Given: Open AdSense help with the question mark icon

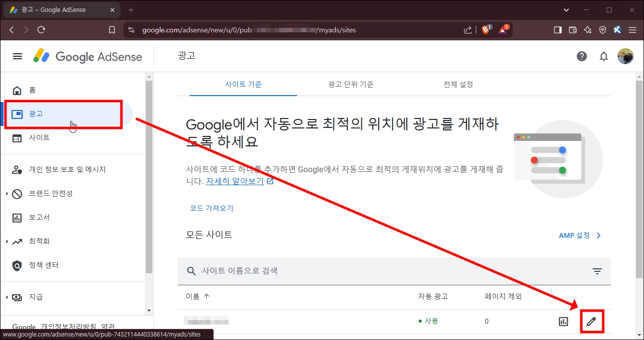Looking at the screenshot, I should pyautogui.click(x=582, y=56).
